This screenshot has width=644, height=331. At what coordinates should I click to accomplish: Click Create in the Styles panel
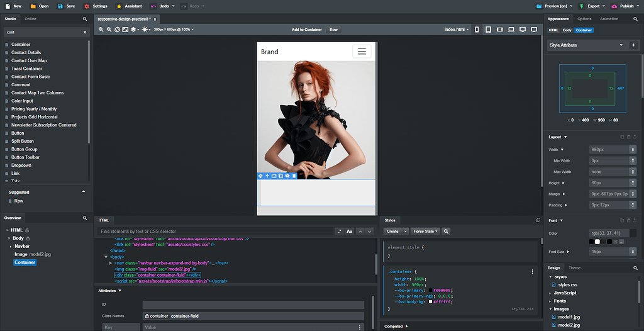392,232
